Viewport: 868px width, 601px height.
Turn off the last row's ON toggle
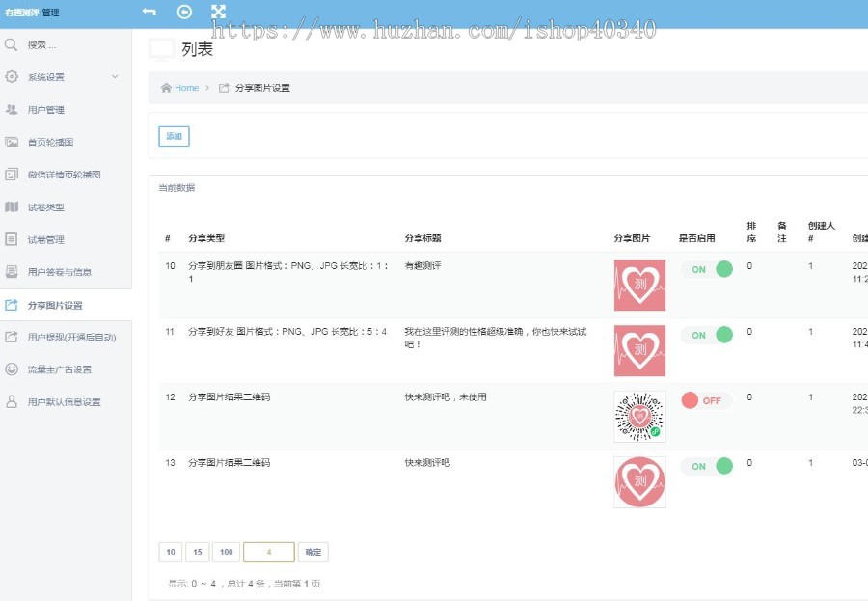[707, 466]
